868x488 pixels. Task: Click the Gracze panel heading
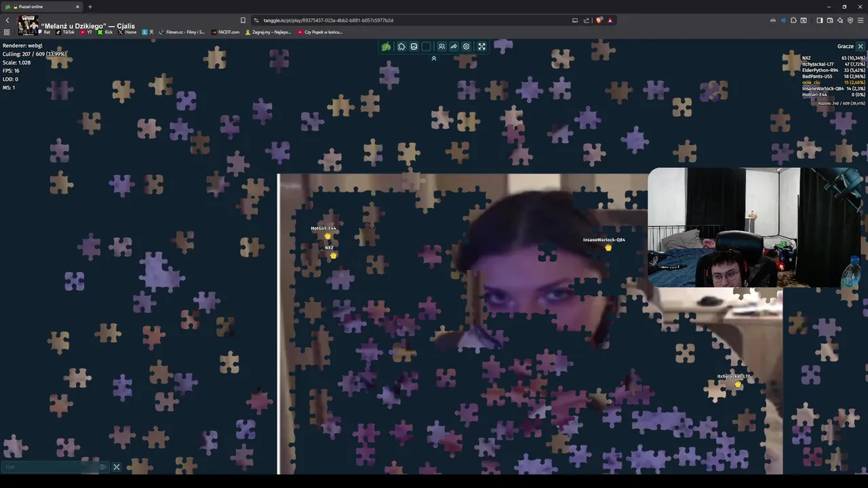[x=845, y=46]
